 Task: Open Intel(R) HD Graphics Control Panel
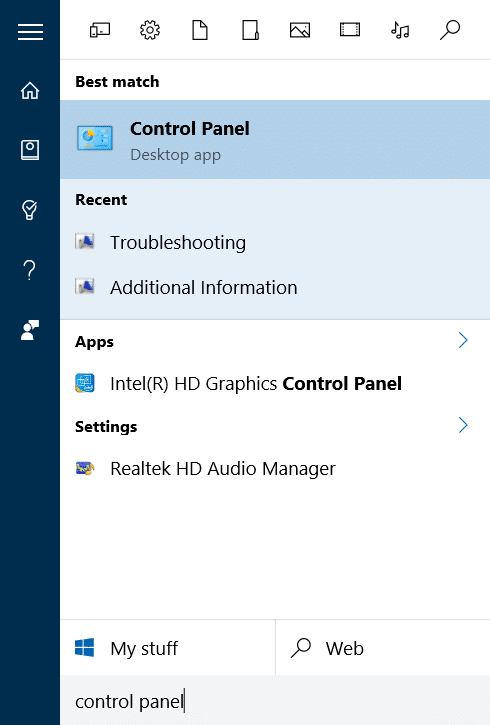275,383
